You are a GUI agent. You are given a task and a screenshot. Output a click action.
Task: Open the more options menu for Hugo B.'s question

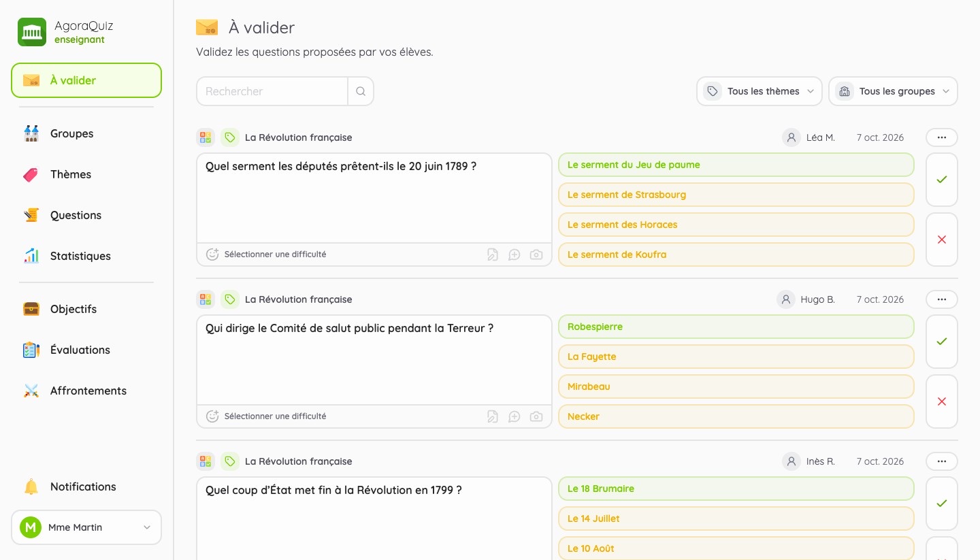[x=942, y=299]
